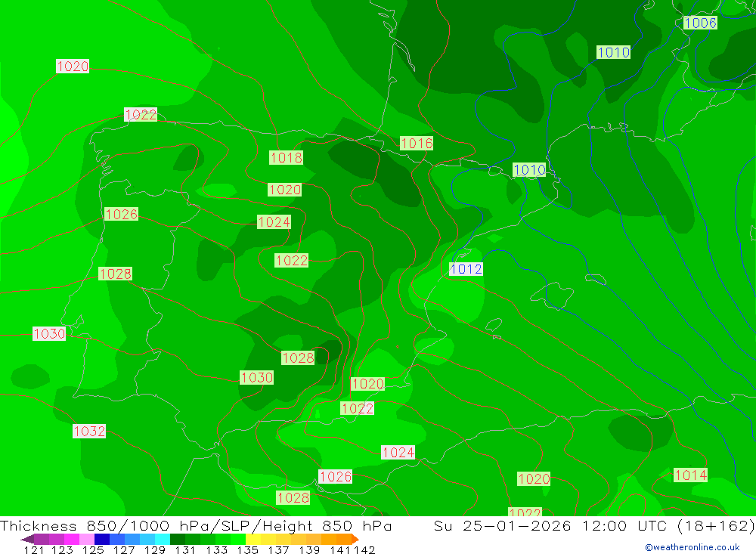The height and width of the screenshot is (554, 756).
Task: Pick the cyan legend swatch above 129
Action: pyautogui.click(x=163, y=539)
